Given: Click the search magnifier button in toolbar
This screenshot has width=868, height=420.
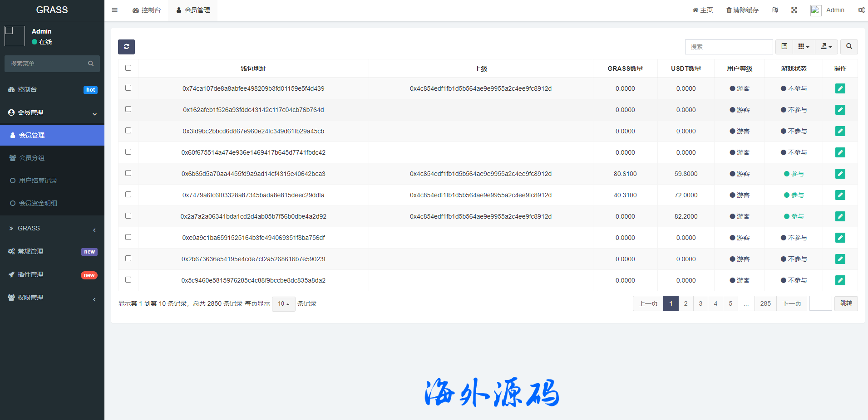Looking at the screenshot, I should coord(849,47).
